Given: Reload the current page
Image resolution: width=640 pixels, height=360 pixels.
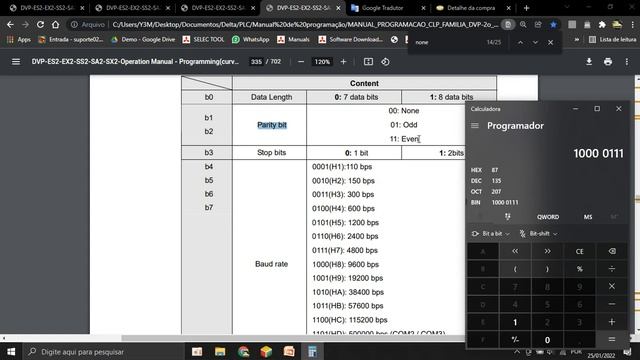Looking at the screenshot, I should 40,24.
